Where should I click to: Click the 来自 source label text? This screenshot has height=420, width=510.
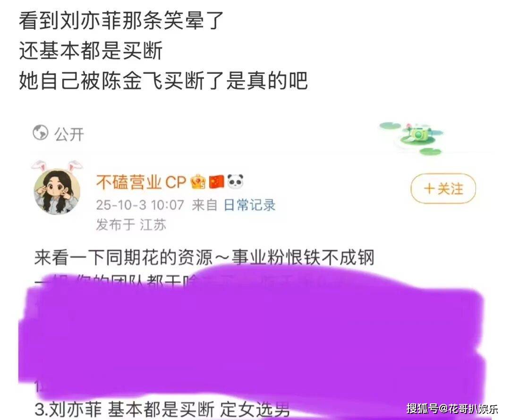pos(204,206)
